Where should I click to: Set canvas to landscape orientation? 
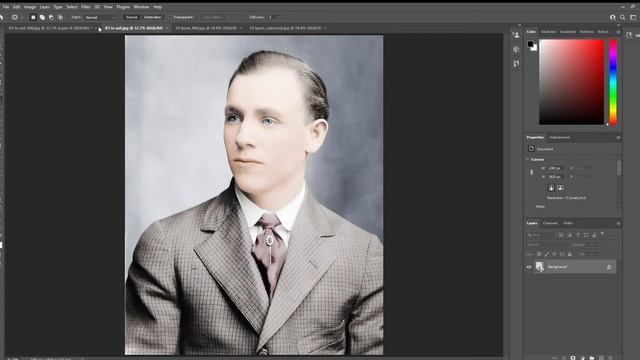pos(560,188)
